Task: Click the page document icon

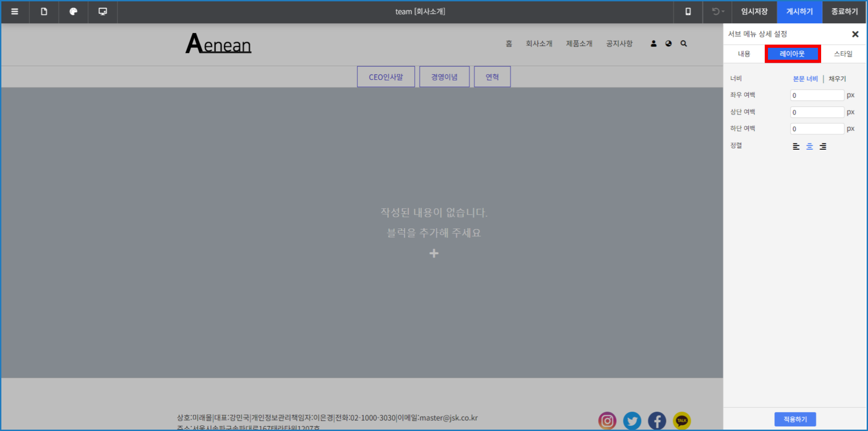Action: pos(44,12)
